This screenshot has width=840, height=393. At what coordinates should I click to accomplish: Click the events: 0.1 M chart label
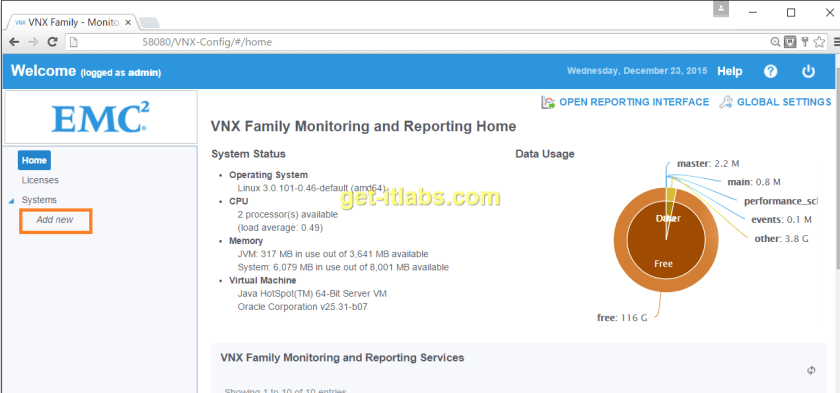coord(781,220)
